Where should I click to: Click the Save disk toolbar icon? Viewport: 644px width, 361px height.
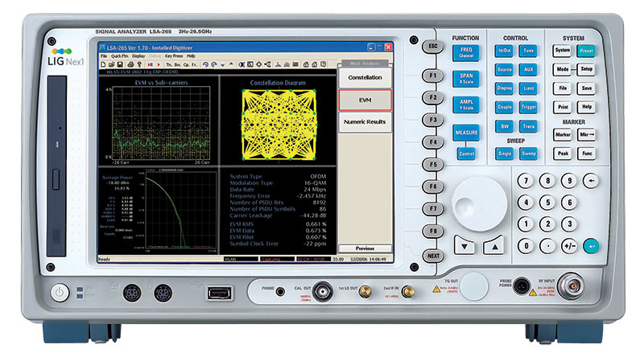120,64
